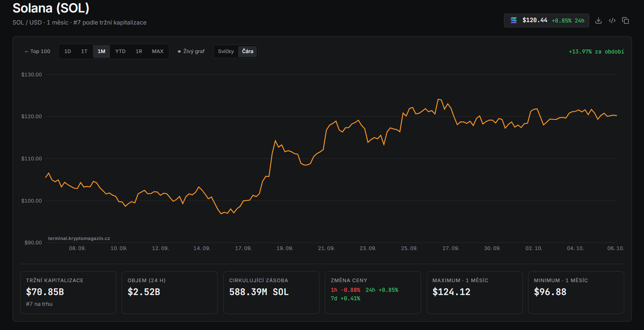Click the Maximum 1 měsíc card
The height and width of the screenshot is (330, 644).
click(x=475, y=293)
